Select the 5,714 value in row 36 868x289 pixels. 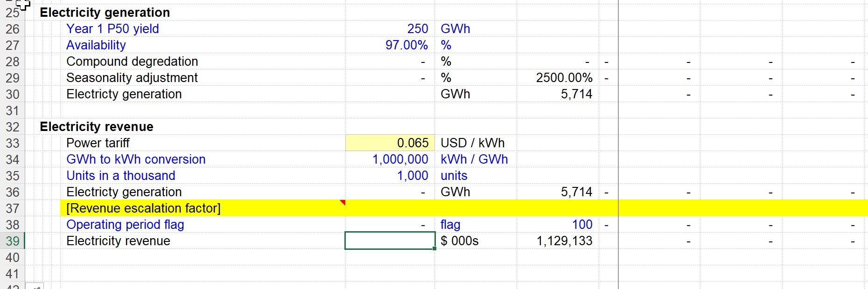point(576,192)
